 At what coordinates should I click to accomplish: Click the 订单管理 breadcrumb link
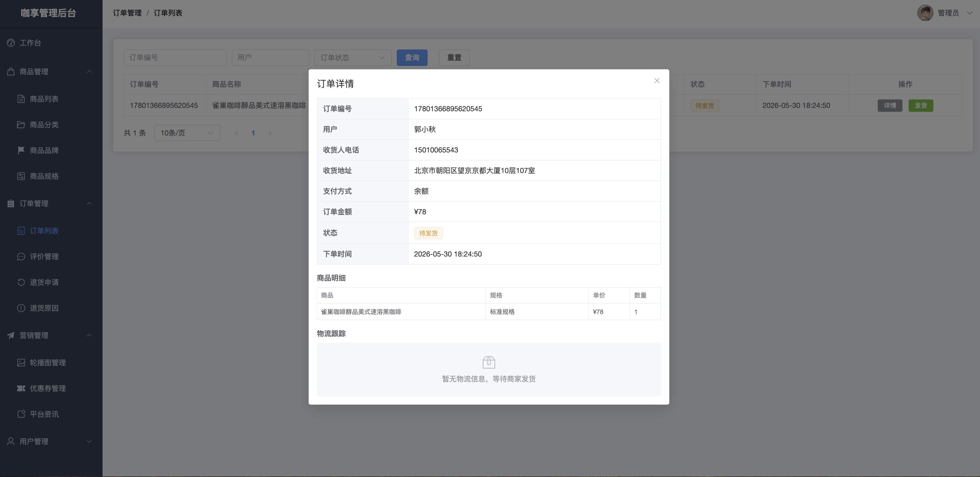pyautogui.click(x=127, y=13)
